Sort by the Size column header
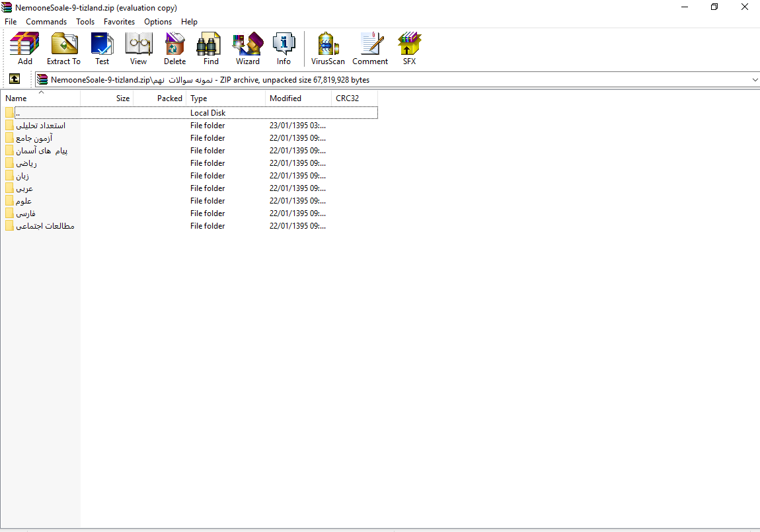The image size is (760, 532). 107,98
